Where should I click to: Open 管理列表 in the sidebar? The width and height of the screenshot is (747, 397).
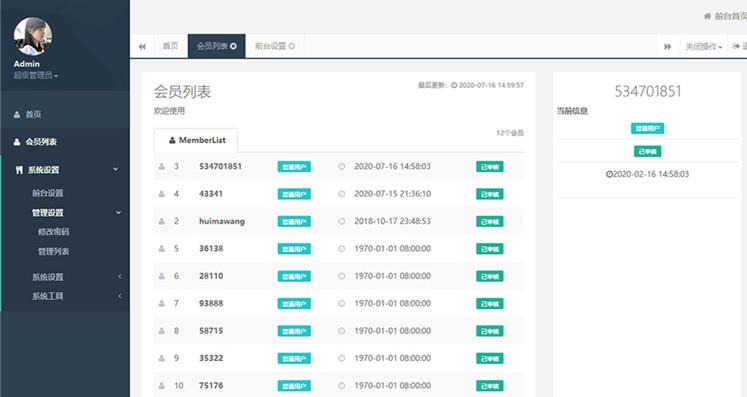[53, 252]
